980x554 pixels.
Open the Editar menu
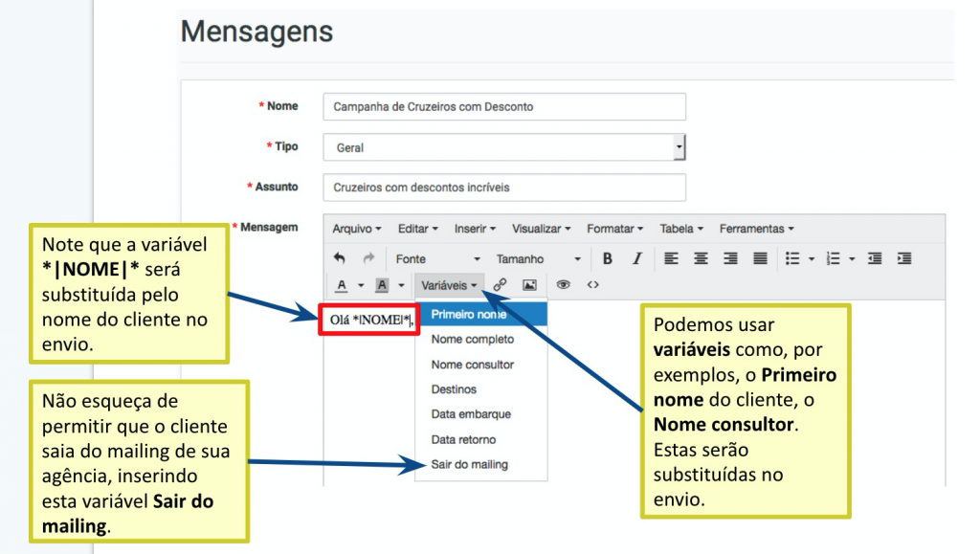coord(417,229)
